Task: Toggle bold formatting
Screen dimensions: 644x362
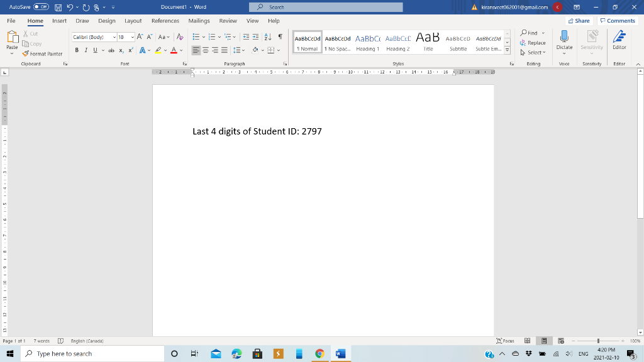Action: tap(77, 49)
